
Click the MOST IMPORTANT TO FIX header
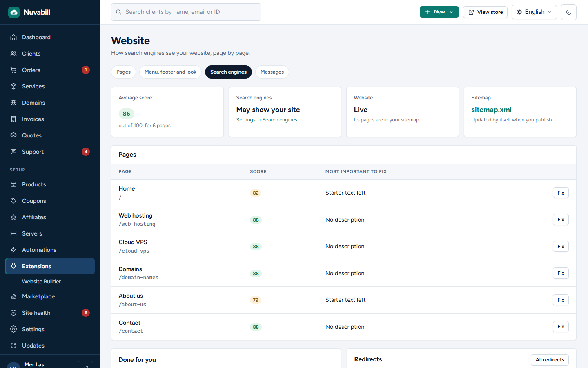(x=356, y=171)
